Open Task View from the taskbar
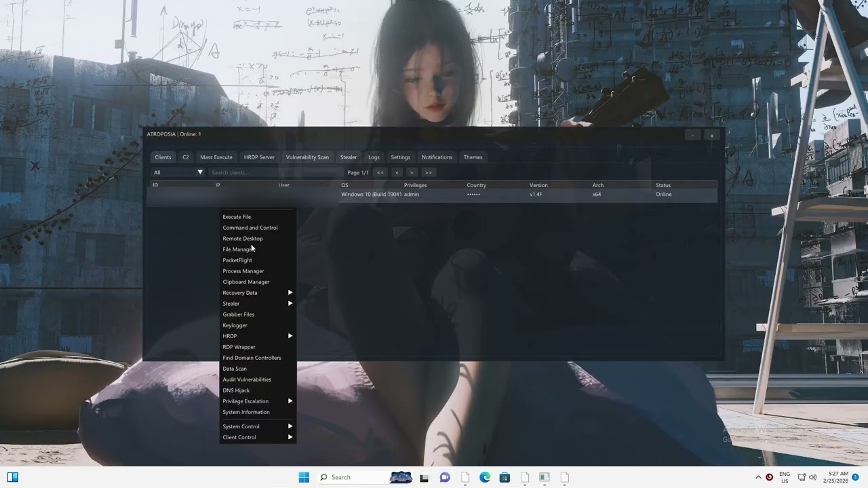The width and height of the screenshot is (868, 488). 425,477
